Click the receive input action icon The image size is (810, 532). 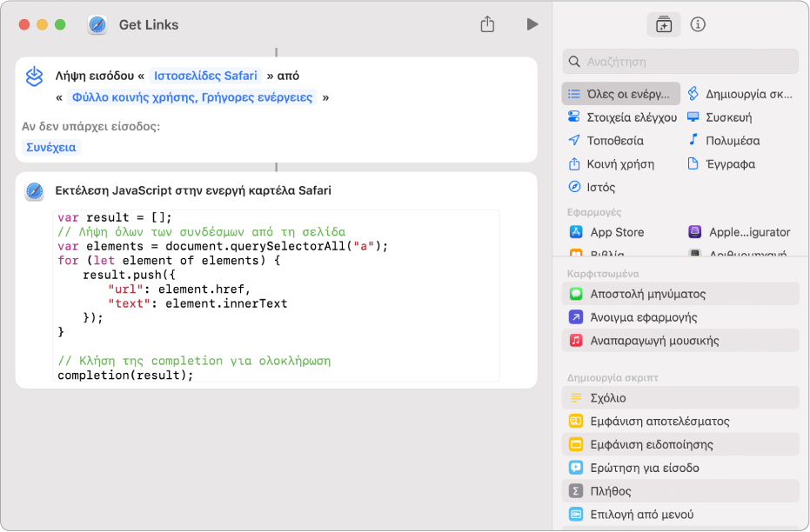click(34, 76)
